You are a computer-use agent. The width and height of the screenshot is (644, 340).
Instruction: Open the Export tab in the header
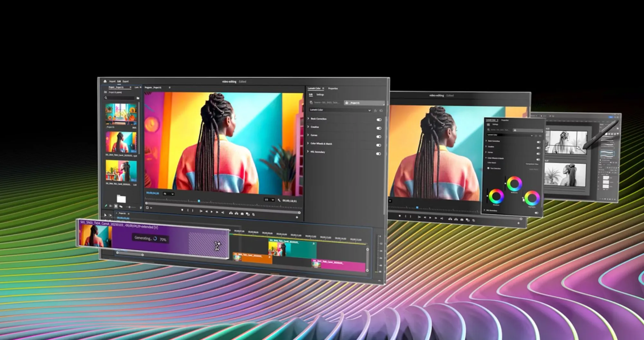pyautogui.click(x=126, y=82)
